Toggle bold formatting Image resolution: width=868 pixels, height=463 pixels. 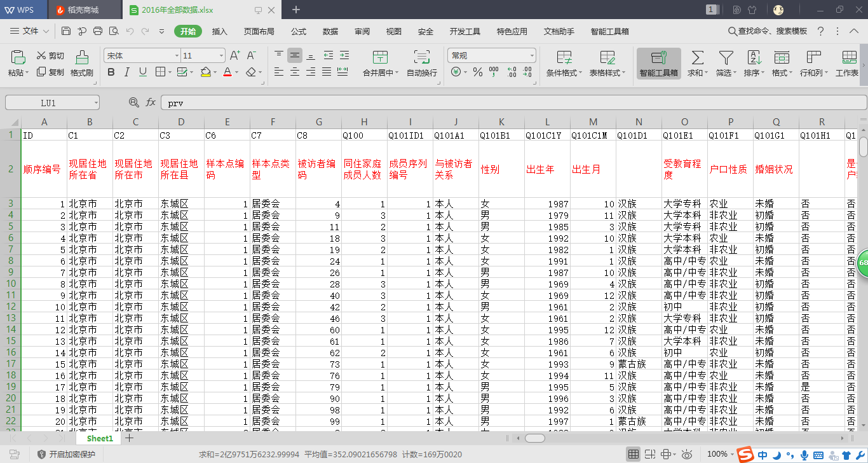(111, 72)
